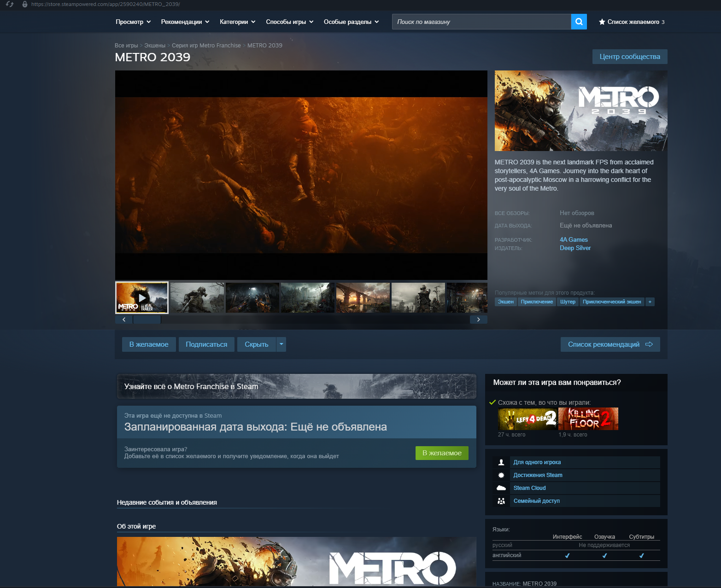
Task: Open the Способы игры dropdown
Action: click(x=290, y=22)
